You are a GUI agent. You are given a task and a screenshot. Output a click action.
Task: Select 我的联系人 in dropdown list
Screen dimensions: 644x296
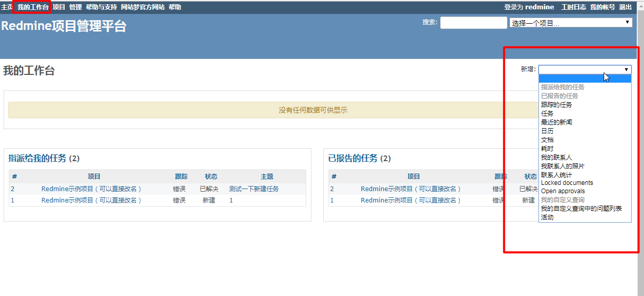585,158
